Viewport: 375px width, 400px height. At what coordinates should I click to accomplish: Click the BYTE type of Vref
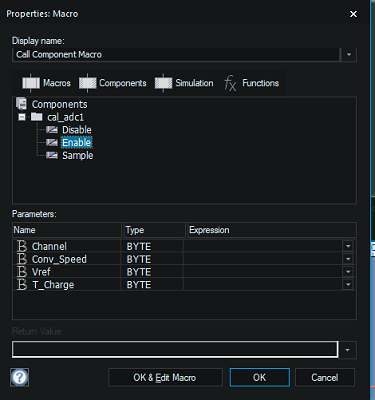click(139, 272)
